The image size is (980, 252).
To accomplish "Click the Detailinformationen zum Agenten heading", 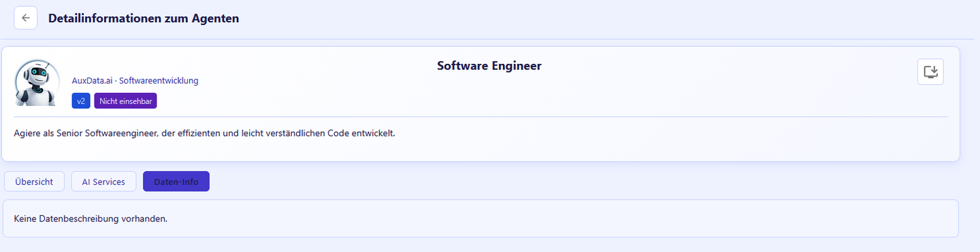I will click(144, 18).
